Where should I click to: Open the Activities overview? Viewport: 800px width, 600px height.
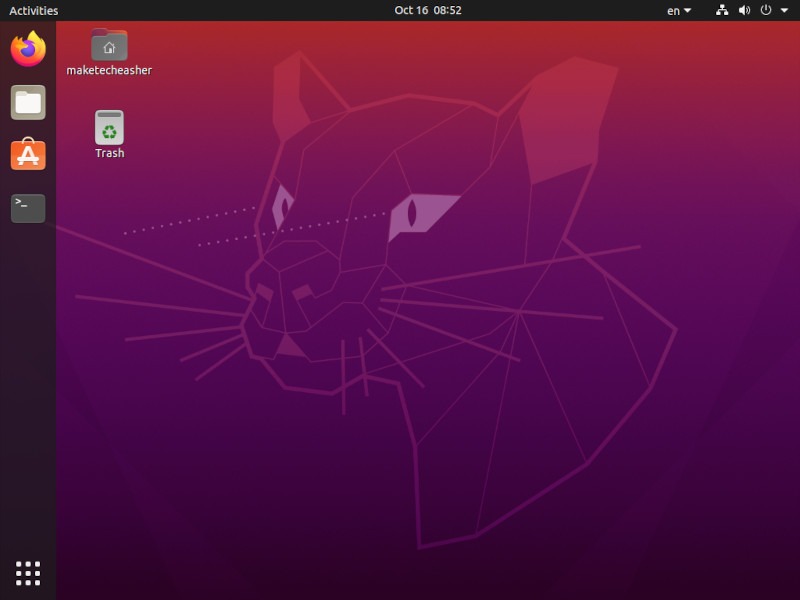point(34,11)
